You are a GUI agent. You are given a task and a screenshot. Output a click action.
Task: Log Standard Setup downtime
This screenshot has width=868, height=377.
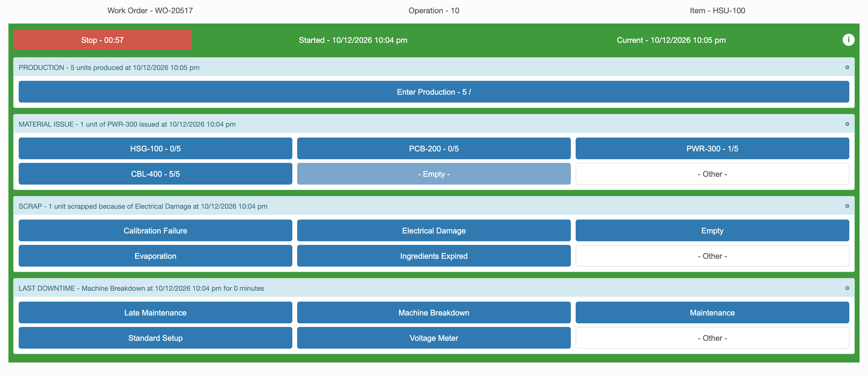155,337
